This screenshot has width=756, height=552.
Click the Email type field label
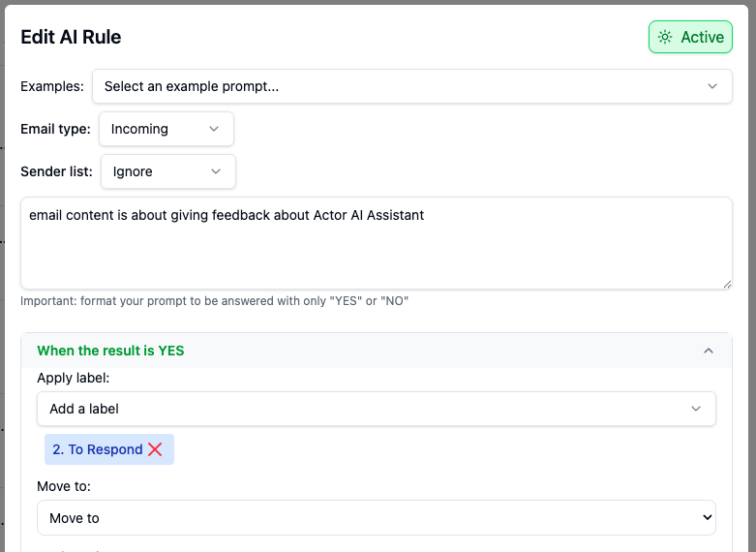[x=55, y=129]
